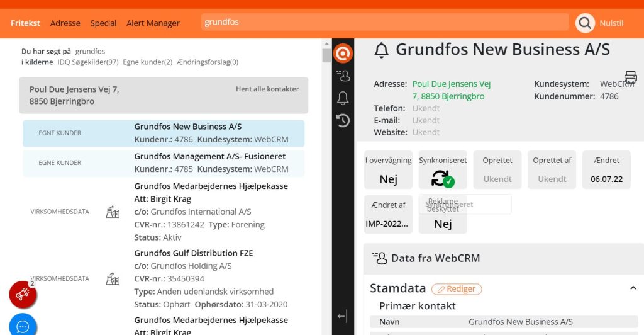Click the search field containing grundfos
The image size is (644, 335).
click(x=385, y=22)
